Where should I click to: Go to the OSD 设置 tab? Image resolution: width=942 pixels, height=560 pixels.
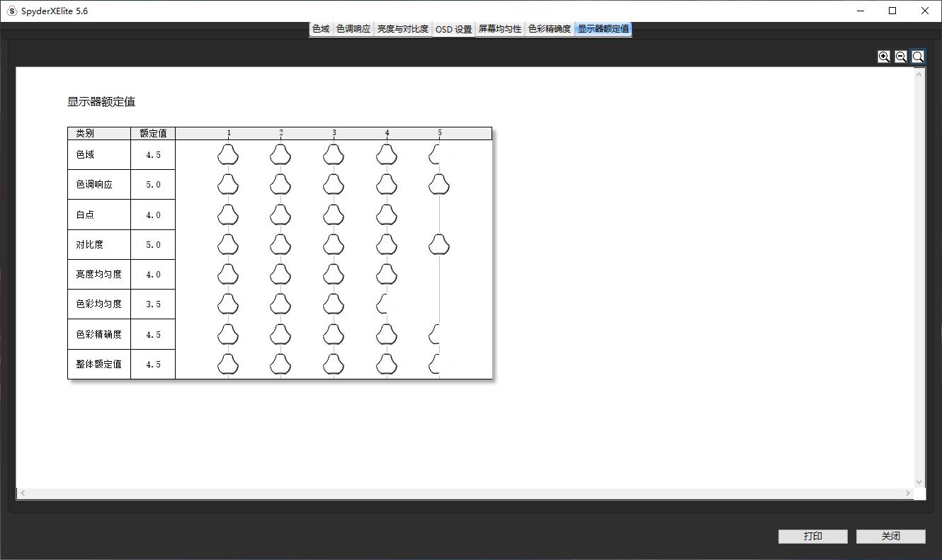pos(453,30)
